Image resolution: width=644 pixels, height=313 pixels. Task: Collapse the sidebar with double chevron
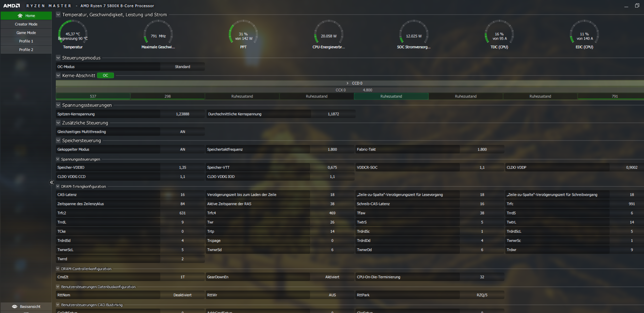click(x=52, y=182)
